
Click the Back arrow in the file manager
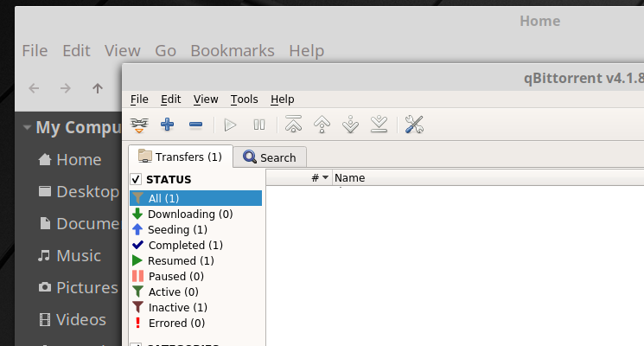tap(34, 88)
